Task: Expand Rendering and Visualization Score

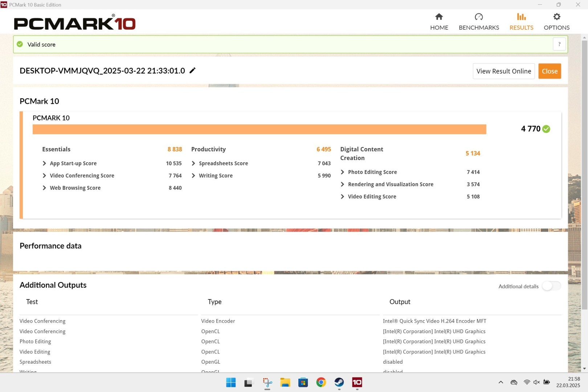Action: (343, 184)
